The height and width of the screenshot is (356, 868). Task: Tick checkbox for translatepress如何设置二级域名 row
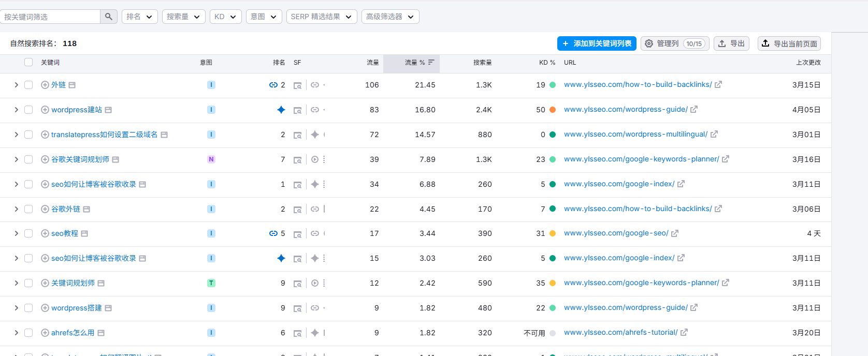[x=28, y=135]
